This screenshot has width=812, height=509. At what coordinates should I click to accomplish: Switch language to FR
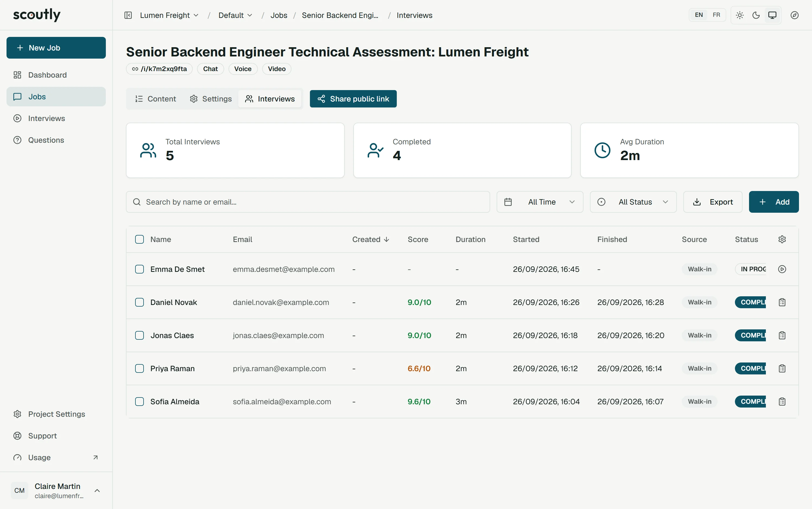716,15
